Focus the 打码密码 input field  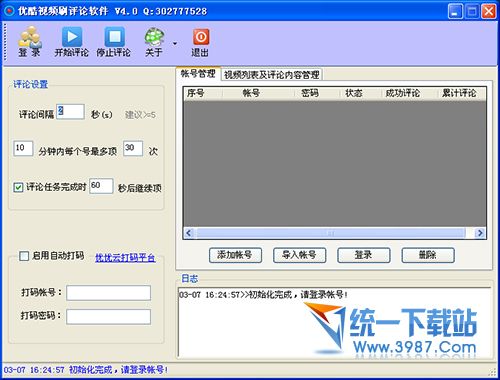click(108, 317)
